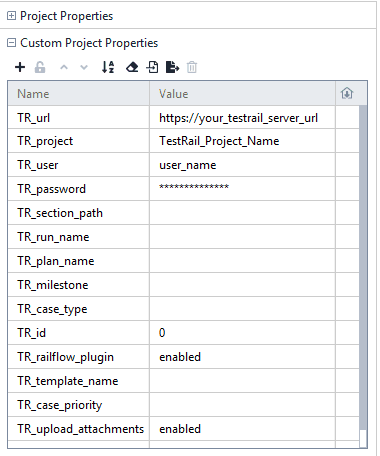
Task: Clear property values with eraser icon
Action: click(x=132, y=68)
